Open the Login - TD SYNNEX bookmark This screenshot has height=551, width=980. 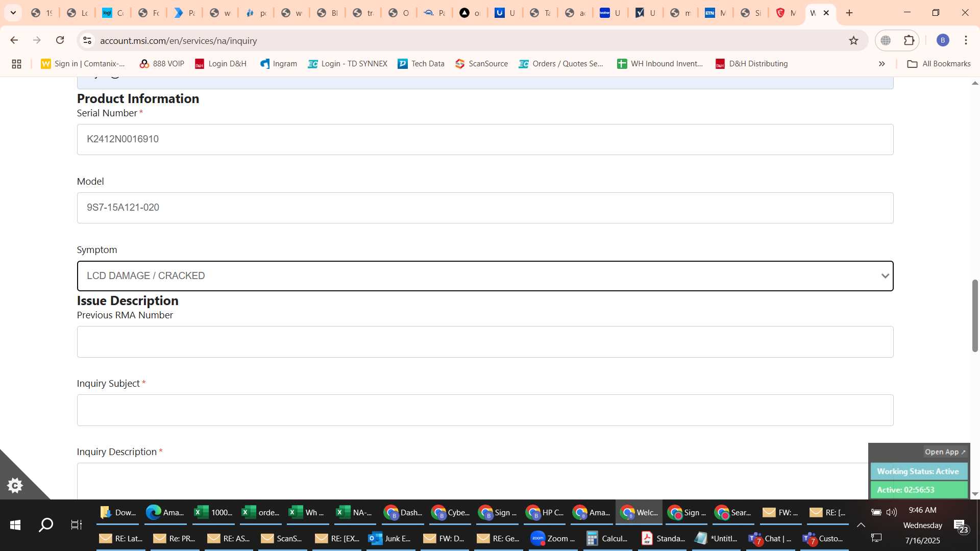348,64
